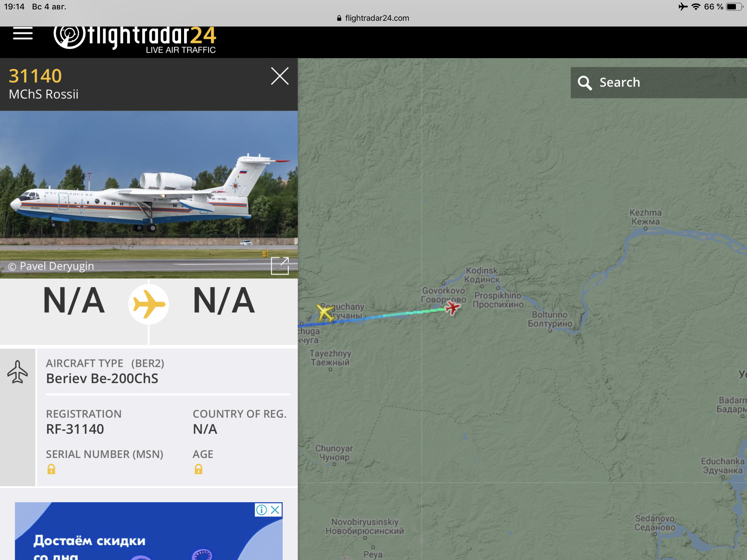The image size is (747, 560).
Task: Open the Be-200 aircraft photo
Action: point(149,194)
